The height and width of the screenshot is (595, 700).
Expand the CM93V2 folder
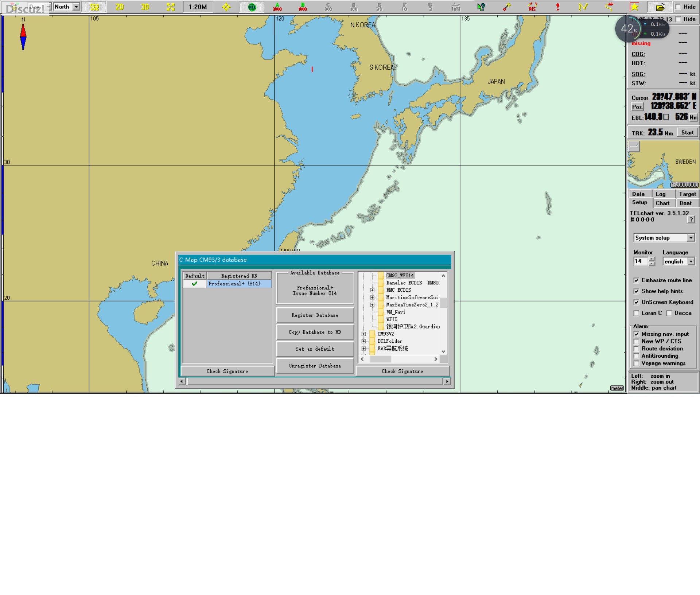pyautogui.click(x=363, y=334)
